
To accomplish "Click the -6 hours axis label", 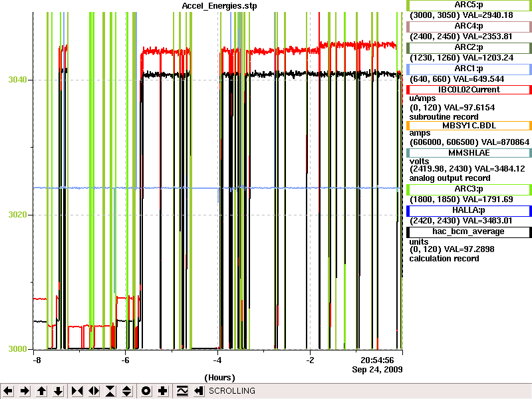I will 125,360.
